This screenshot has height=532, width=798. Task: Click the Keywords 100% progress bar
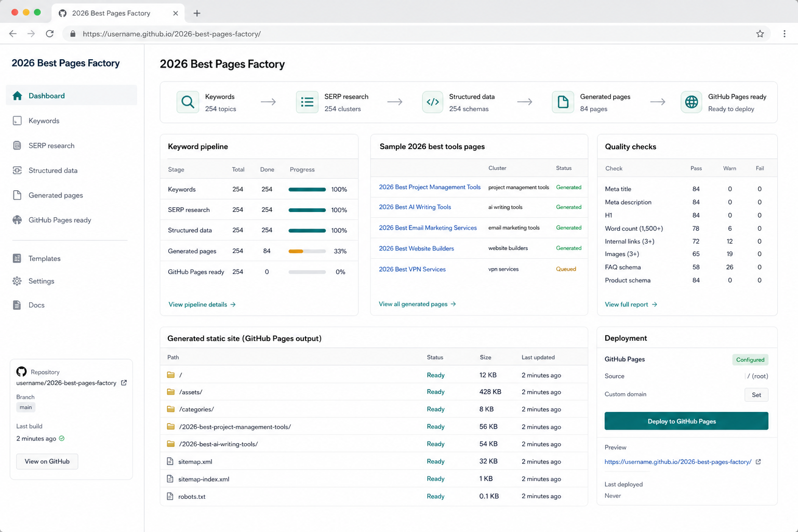coord(307,190)
